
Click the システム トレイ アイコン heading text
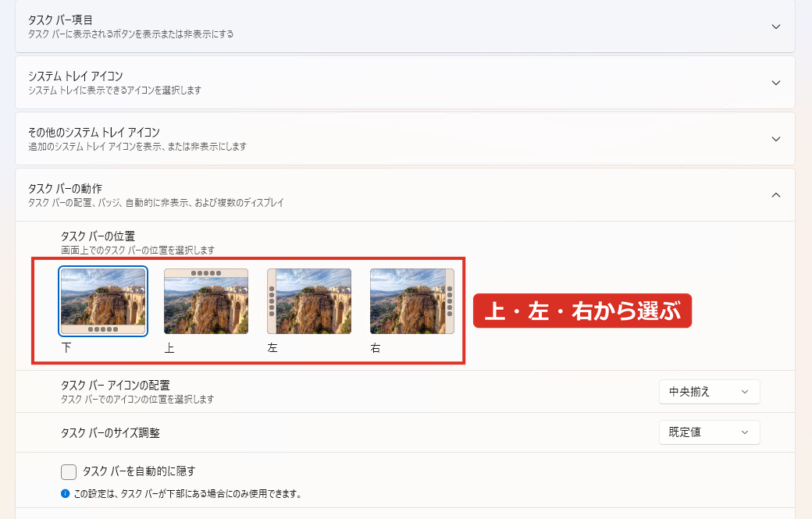point(76,76)
